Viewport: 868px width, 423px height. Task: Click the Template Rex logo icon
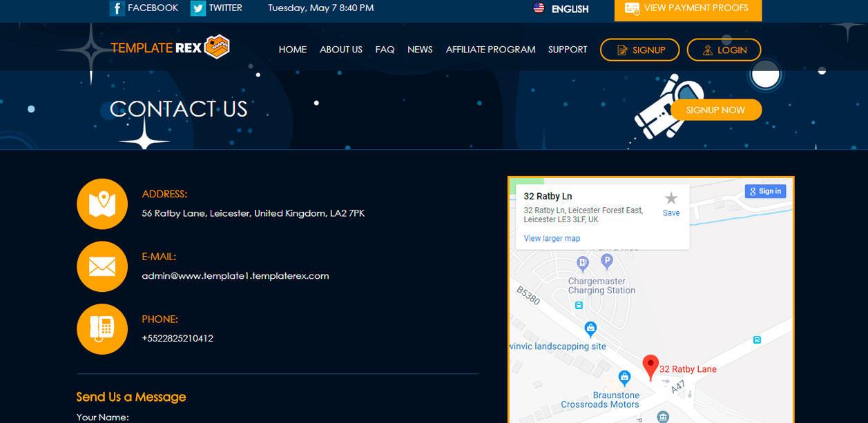[x=218, y=46]
